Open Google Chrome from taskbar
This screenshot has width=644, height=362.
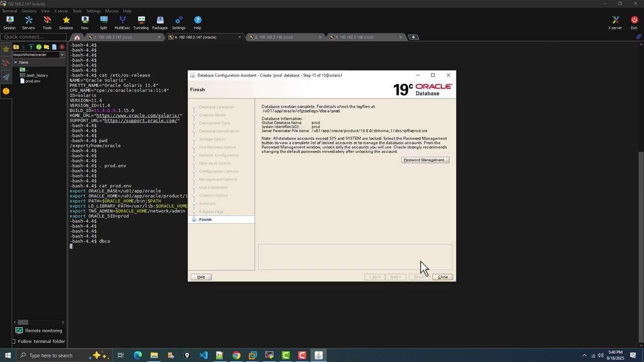(x=236, y=355)
